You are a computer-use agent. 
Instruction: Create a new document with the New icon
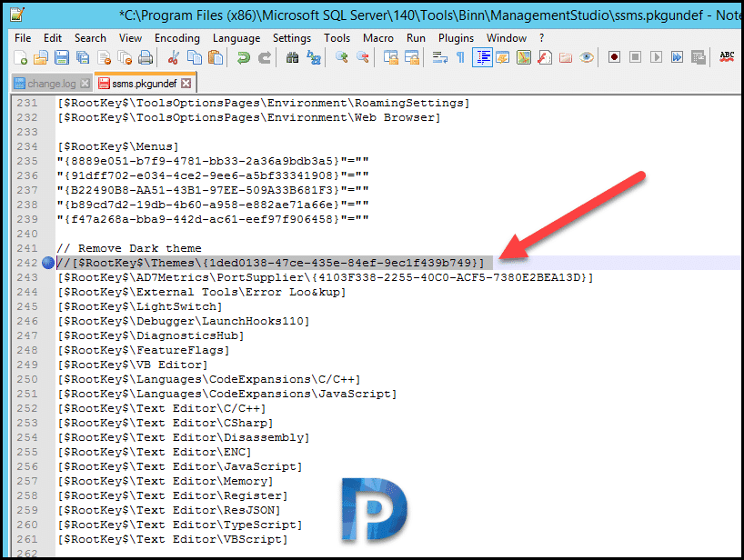tap(20, 57)
